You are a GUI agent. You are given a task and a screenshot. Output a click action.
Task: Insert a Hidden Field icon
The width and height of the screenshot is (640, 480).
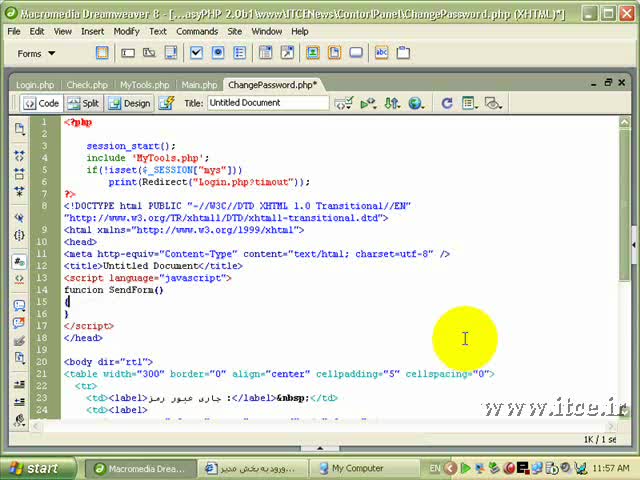pos(149,53)
